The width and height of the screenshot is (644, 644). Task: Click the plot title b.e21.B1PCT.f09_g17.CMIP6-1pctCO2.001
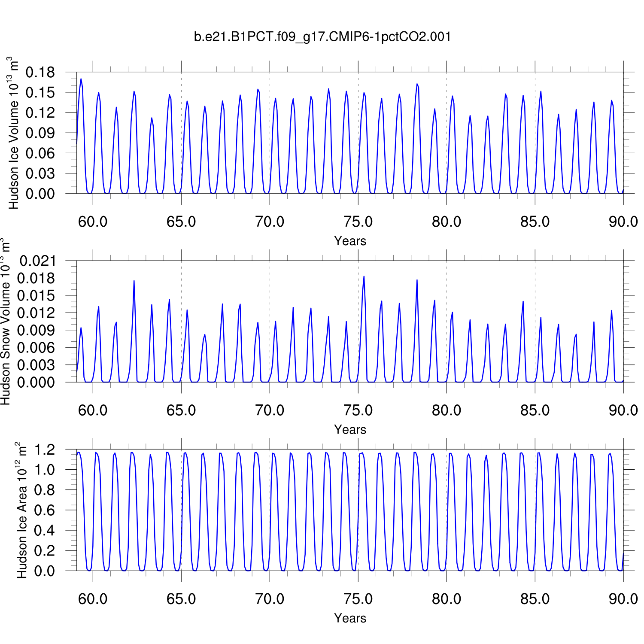(322, 37)
